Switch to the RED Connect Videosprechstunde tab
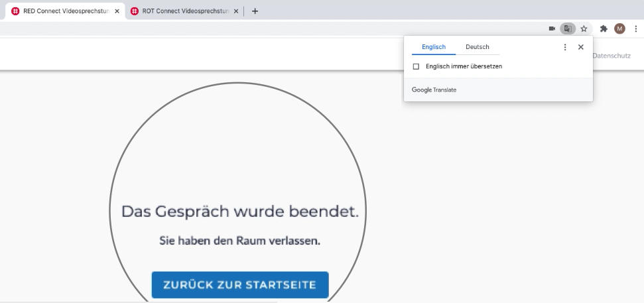This screenshot has width=644, height=303. [63, 11]
